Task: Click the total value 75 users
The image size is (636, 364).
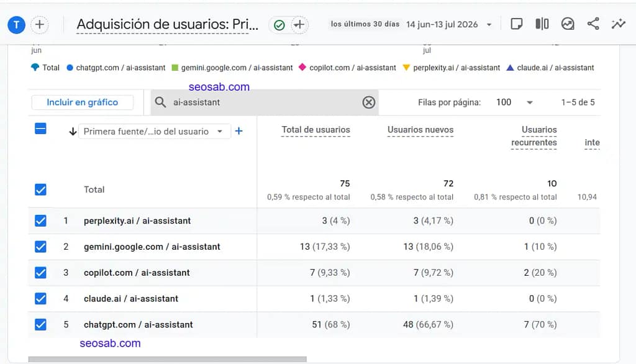Action: click(x=345, y=183)
